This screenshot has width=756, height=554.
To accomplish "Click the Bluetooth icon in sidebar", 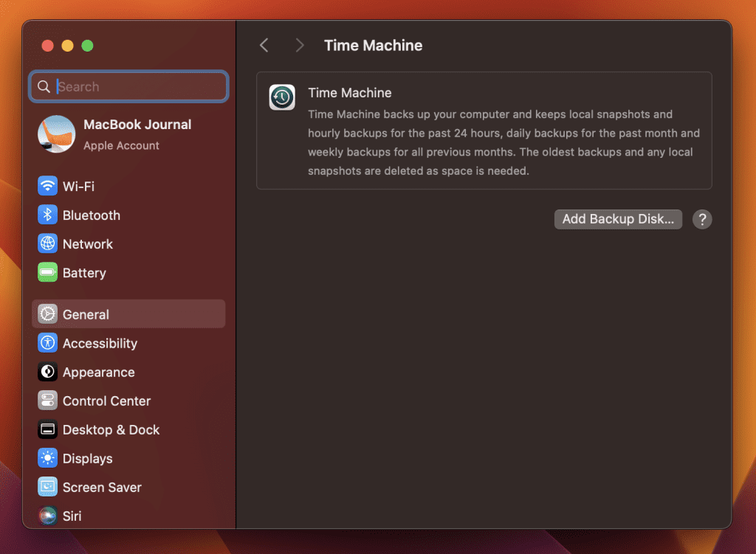I will click(48, 215).
